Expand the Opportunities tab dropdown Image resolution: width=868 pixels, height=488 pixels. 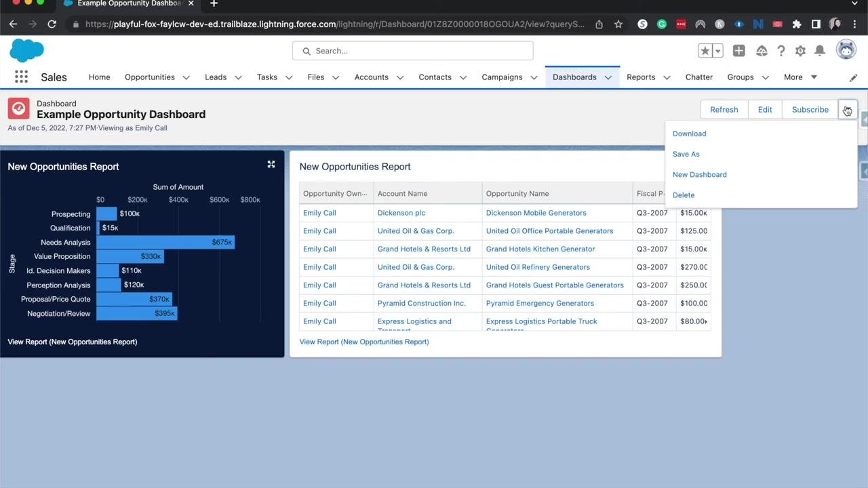coord(186,77)
